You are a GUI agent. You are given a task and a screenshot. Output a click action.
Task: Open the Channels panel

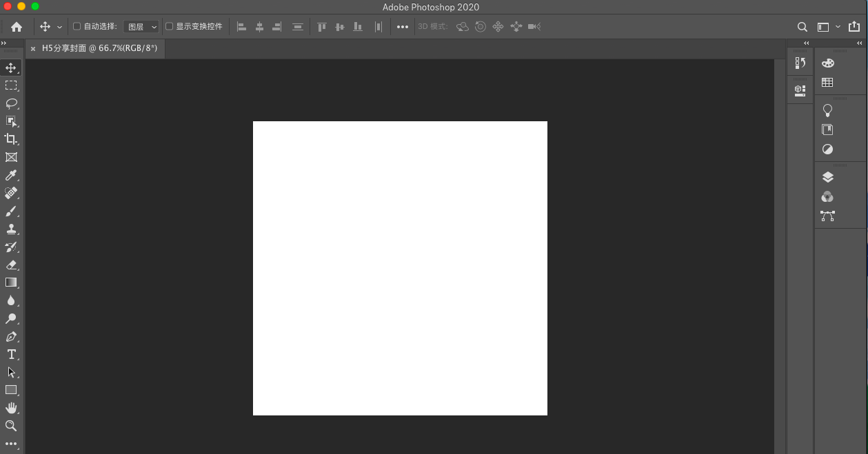pyautogui.click(x=827, y=196)
